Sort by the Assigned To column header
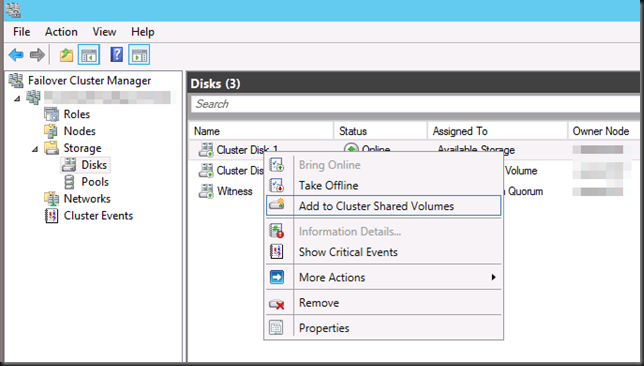 (497, 131)
